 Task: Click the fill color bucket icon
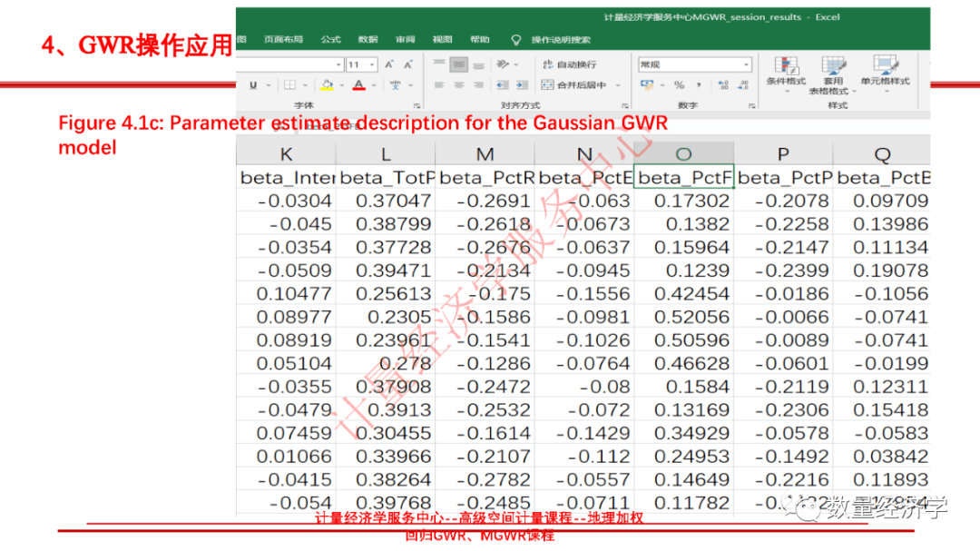(x=327, y=85)
